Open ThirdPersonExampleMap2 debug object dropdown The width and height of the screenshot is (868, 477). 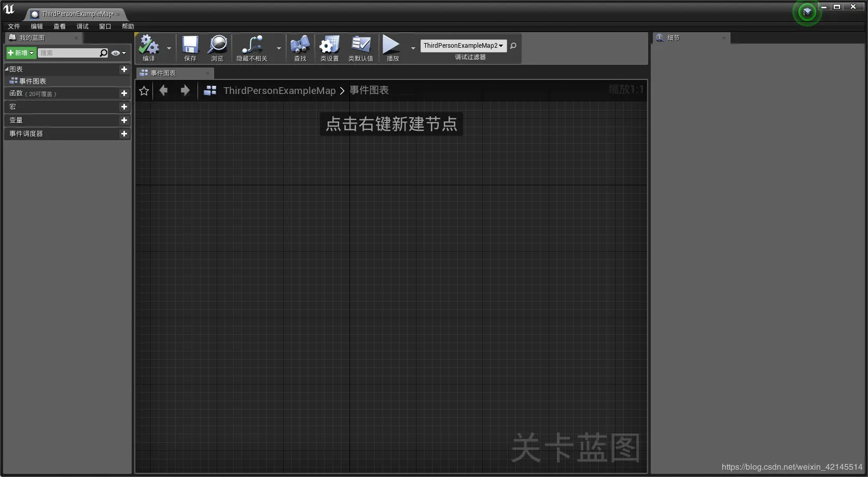[x=464, y=46]
